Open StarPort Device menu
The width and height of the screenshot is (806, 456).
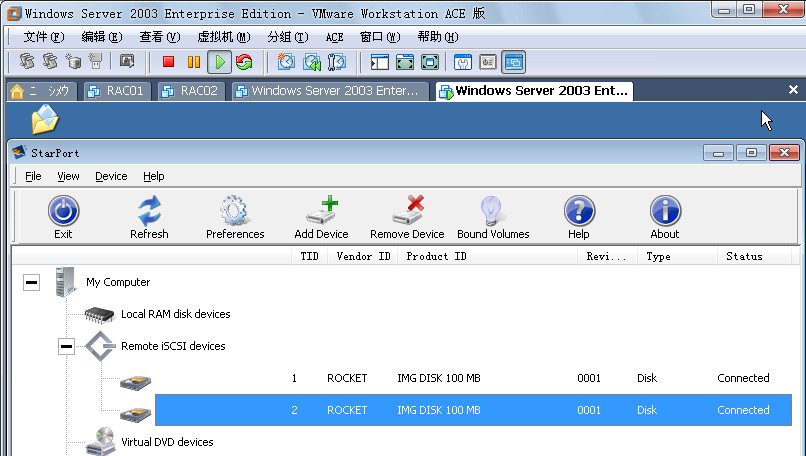pyautogui.click(x=111, y=176)
